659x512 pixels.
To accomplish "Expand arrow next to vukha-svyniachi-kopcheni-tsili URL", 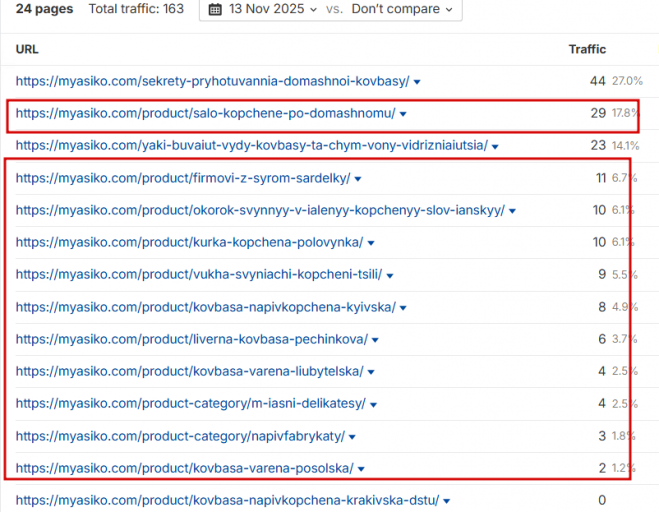I will click(390, 276).
